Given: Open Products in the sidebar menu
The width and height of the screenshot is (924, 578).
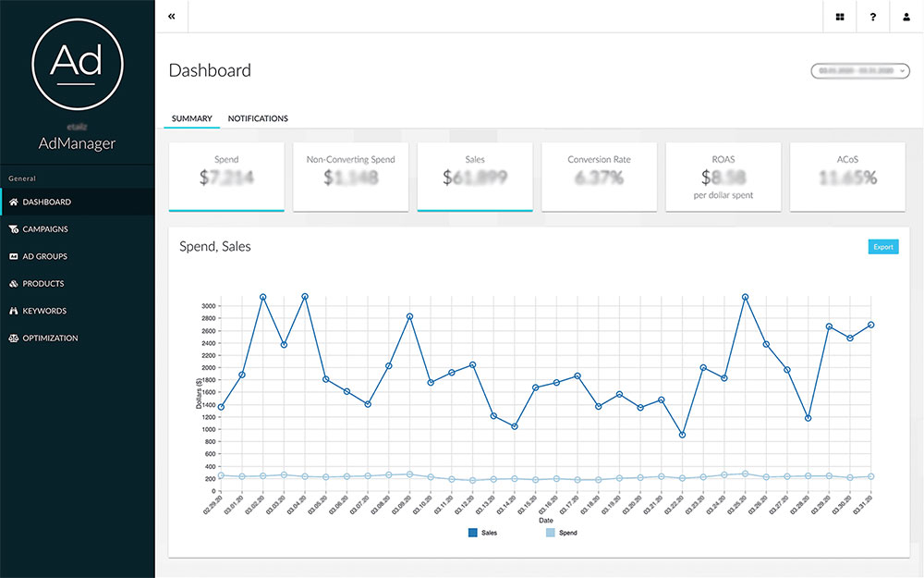Looking at the screenshot, I should (x=78, y=284).
